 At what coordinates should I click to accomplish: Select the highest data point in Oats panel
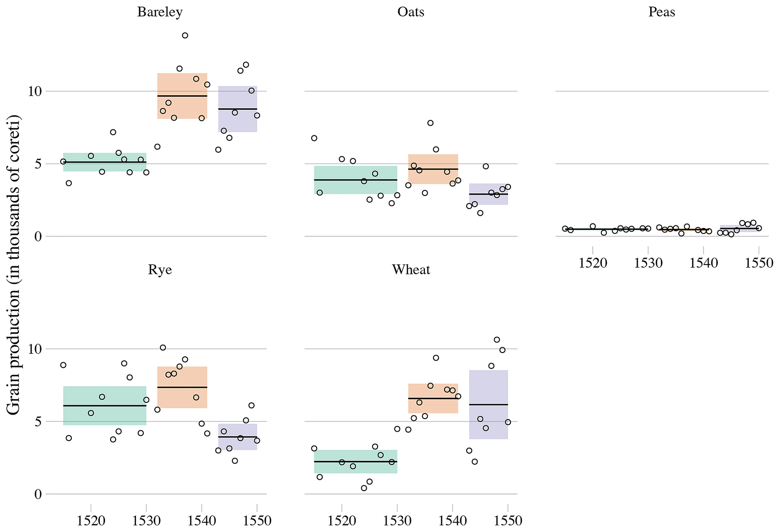pyautogui.click(x=430, y=123)
